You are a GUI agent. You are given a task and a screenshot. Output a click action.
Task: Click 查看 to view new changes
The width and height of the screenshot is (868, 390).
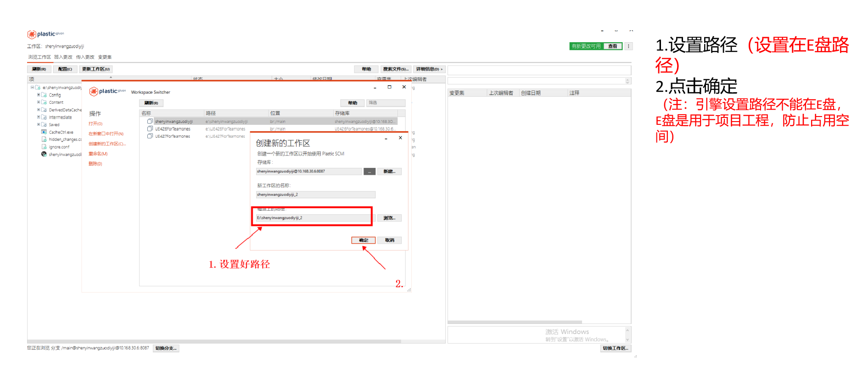[613, 46]
